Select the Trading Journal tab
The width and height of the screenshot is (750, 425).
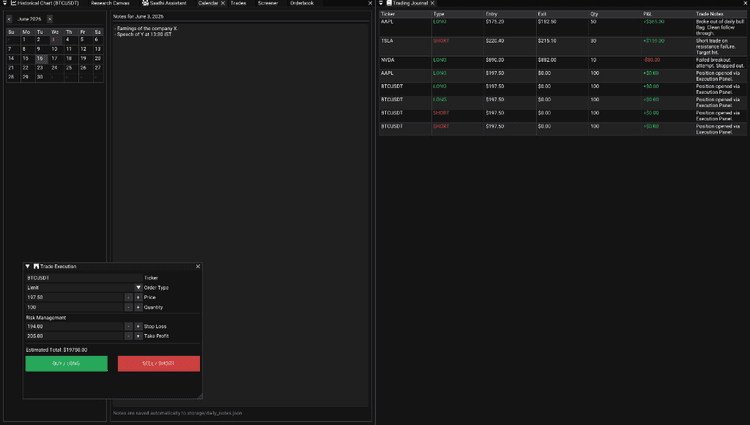pos(407,3)
